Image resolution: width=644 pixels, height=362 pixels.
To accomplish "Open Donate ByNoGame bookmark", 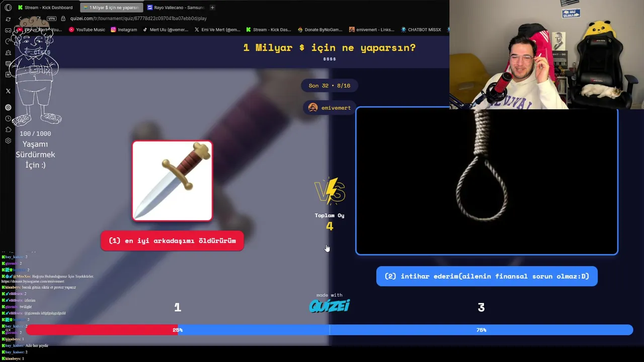I will (320, 30).
